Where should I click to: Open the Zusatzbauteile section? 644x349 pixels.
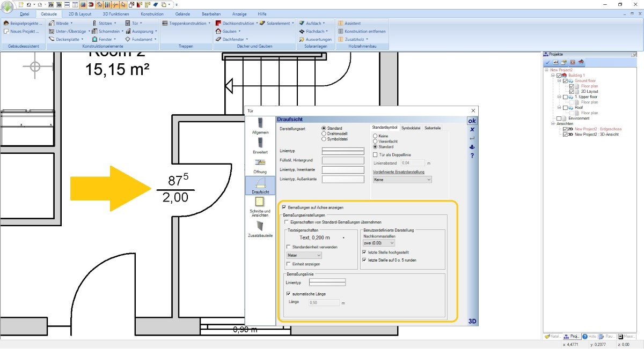click(260, 228)
